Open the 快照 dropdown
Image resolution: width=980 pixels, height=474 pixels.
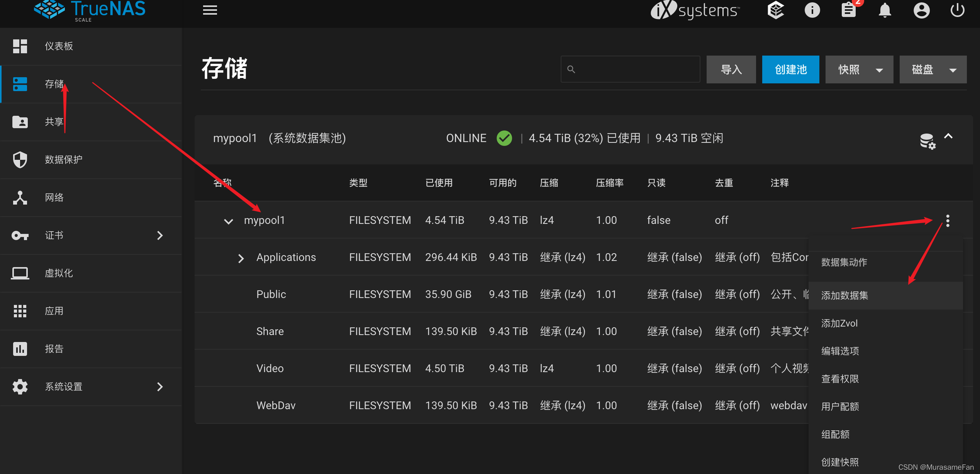pyautogui.click(x=859, y=70)
